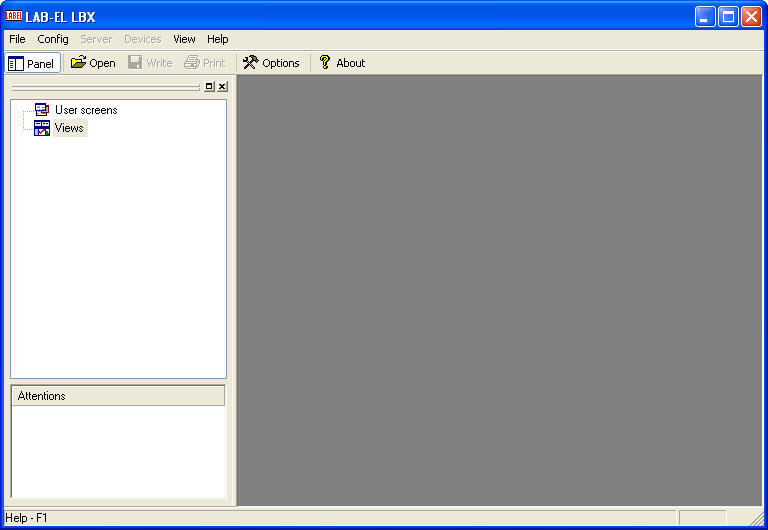This screenshot has width=768, height=530.
Task: Open the Devices menu
Action: click(x=143, y=39)
